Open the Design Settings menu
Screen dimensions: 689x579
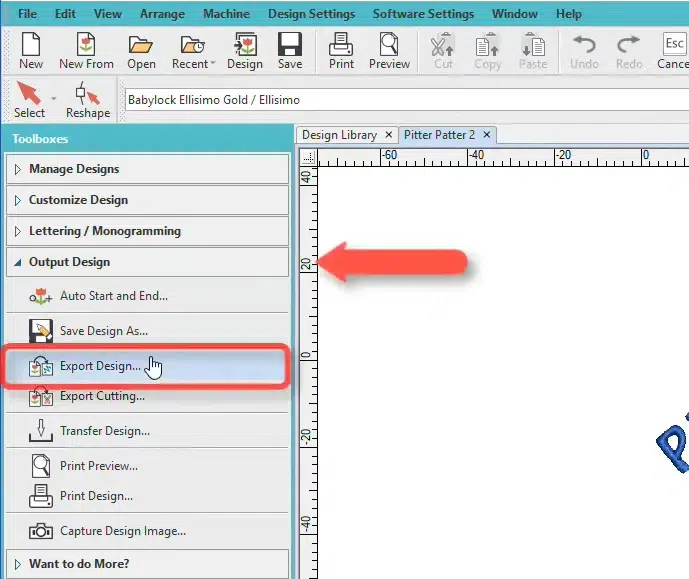point(312,14)
